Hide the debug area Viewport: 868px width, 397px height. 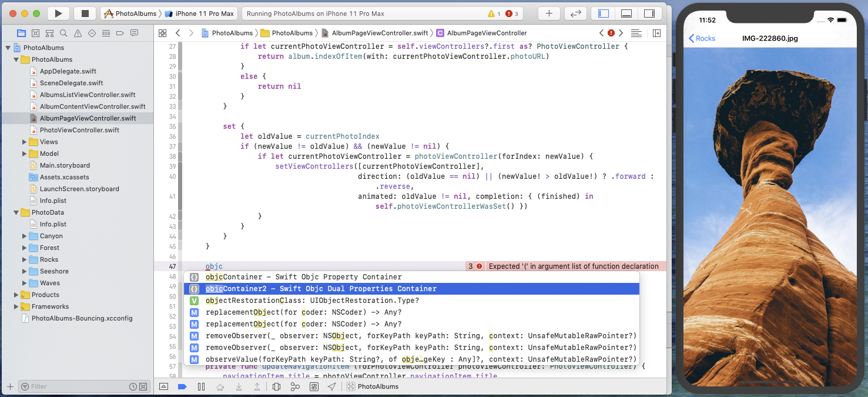pyautogui.click(x=164, y=386)
